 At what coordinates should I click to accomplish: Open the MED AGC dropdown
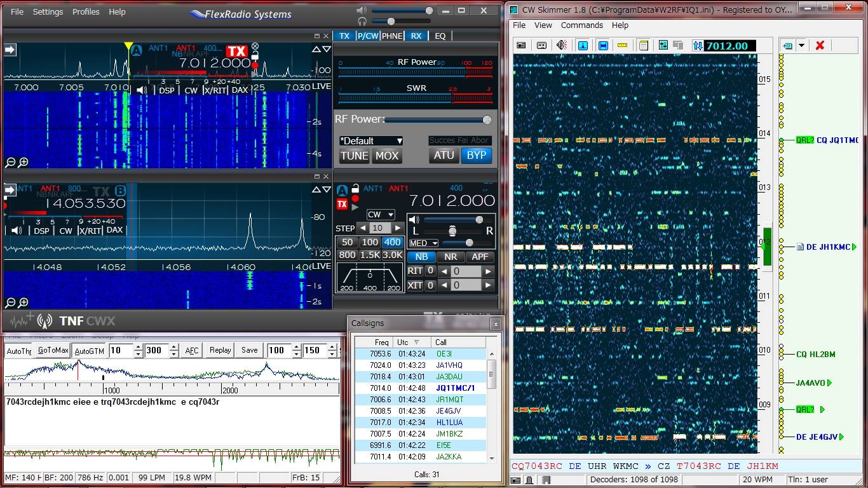point(424,243)
